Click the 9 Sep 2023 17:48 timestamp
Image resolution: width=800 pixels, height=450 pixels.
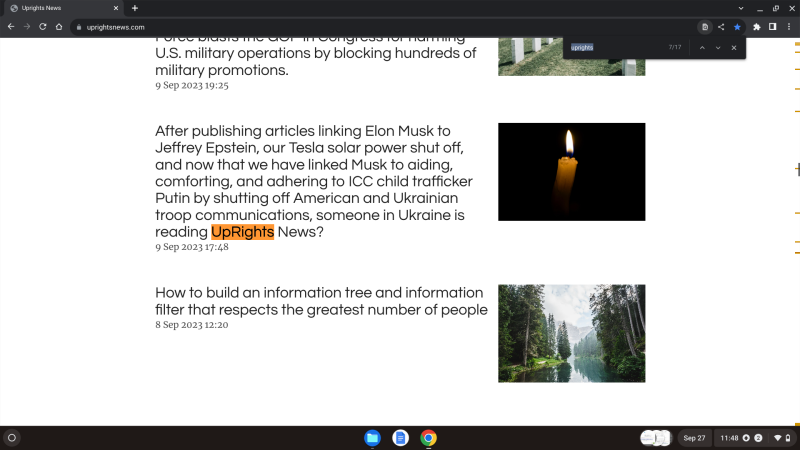click(192, 247)
